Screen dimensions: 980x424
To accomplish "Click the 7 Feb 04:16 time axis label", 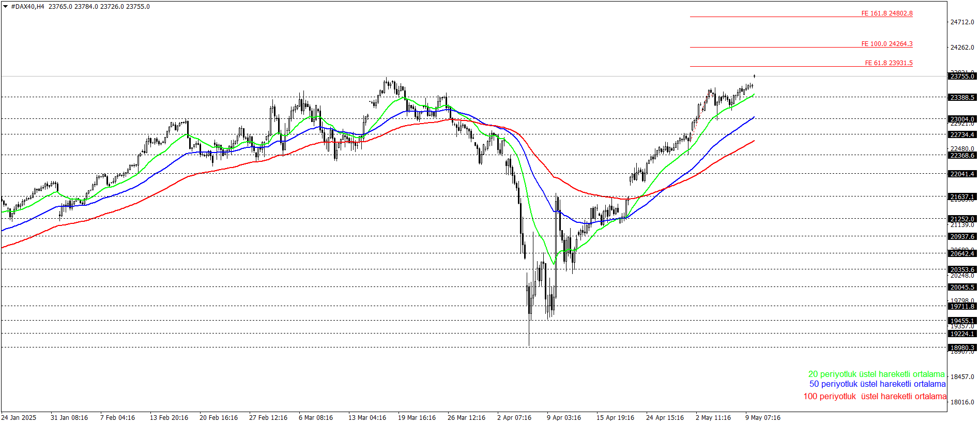I will (x=117, y=418).
